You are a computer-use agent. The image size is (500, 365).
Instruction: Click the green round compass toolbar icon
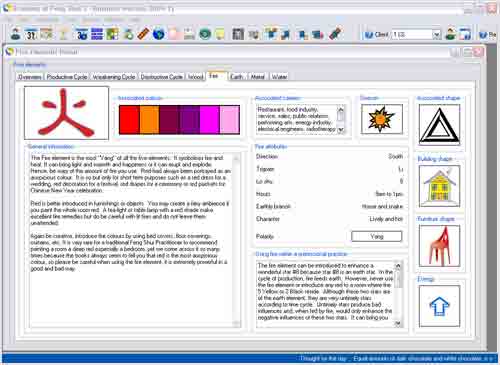(x=205, y=34)
